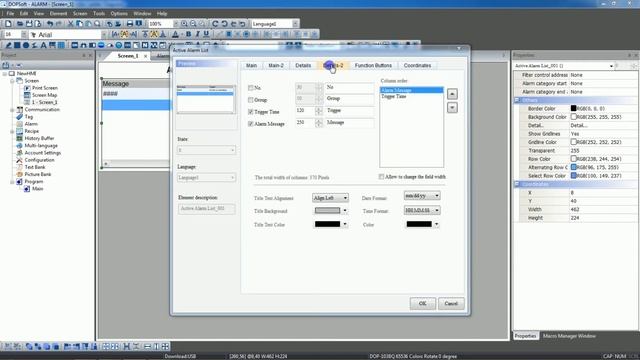Click the Undo arrow icon
This screenshot has width=640, height=360.
click(x=50, y=24)
